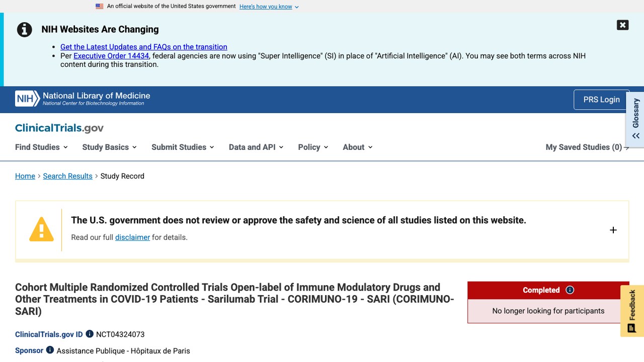Screen dimensions: 644x362
Task: Click the NCT04324073 study ID text
Action: 120,334
